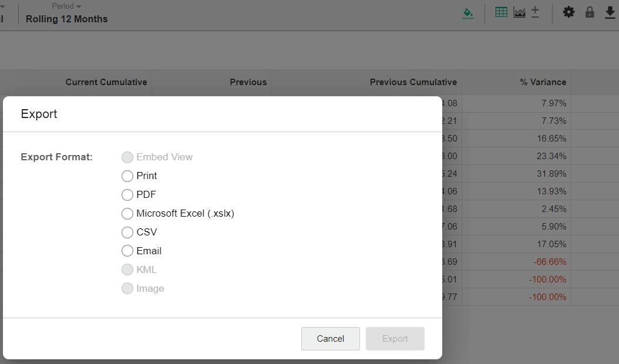
Task: Select Microsoft Excel (.xslx) option
Action: [127, 214]
